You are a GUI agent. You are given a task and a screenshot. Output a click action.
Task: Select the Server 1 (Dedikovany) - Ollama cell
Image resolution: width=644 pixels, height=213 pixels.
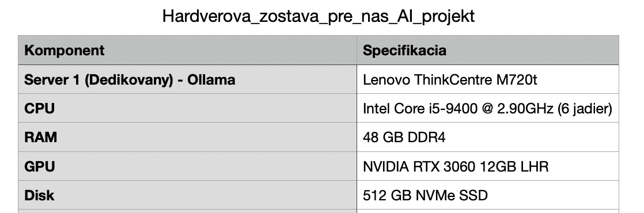tap(187, 79)
